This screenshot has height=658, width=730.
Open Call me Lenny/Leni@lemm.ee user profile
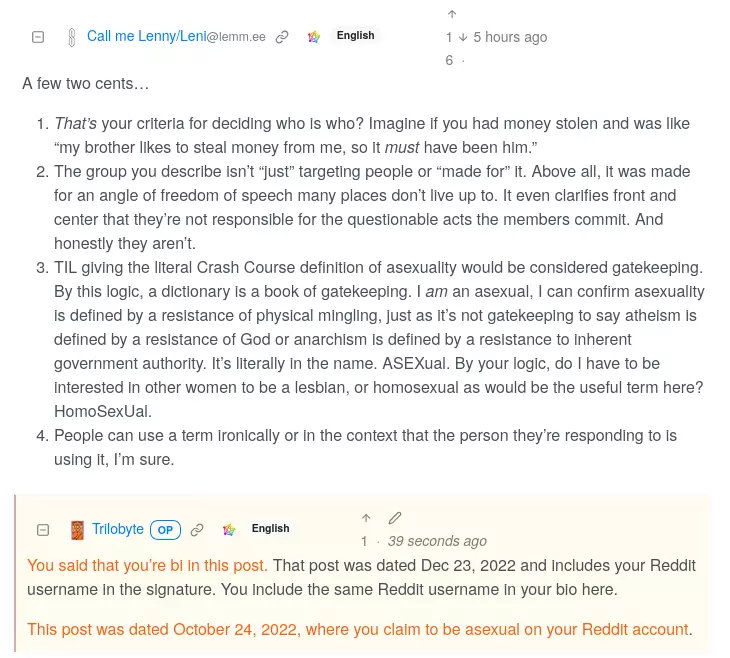[176, 36]
